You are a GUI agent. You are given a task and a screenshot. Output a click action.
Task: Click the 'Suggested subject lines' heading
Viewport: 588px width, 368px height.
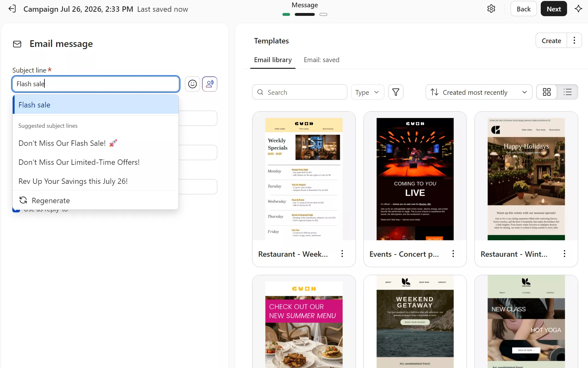tap(48, 126)
